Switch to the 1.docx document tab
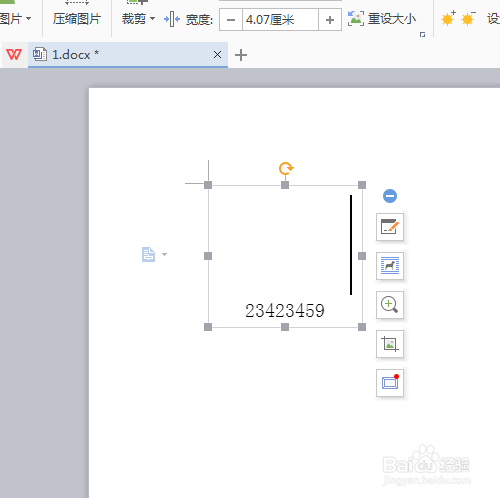The width and height of the screenshot is (500, 498). [x=128, y=55]
